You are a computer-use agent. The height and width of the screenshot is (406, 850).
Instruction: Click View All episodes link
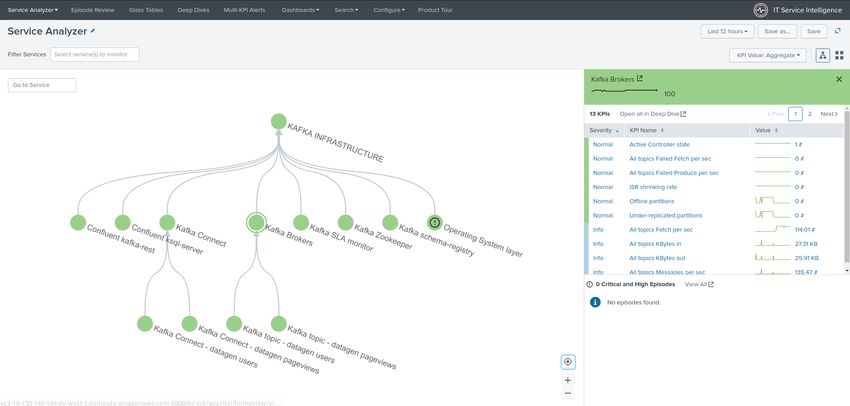tap(699, 284)
